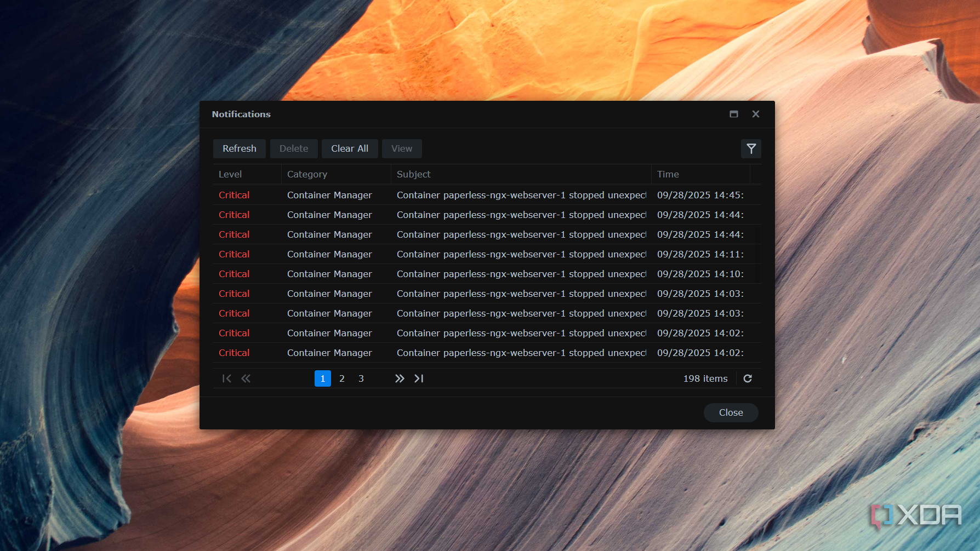
Task: Click the 198 items count label
Action: point(705,378)
